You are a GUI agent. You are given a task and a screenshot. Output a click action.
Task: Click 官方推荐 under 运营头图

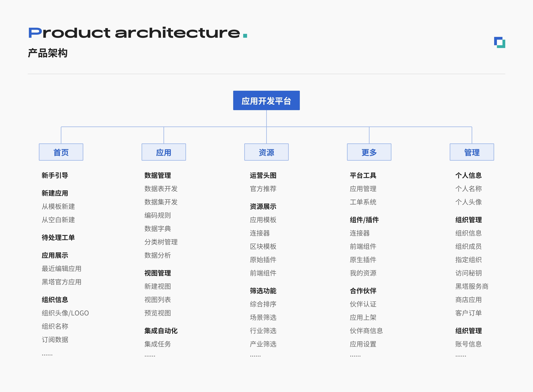point(263,189)
